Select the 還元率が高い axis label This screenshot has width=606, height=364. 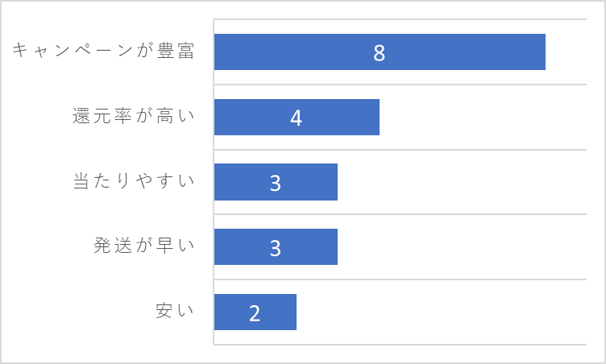[x=133, y=115]
